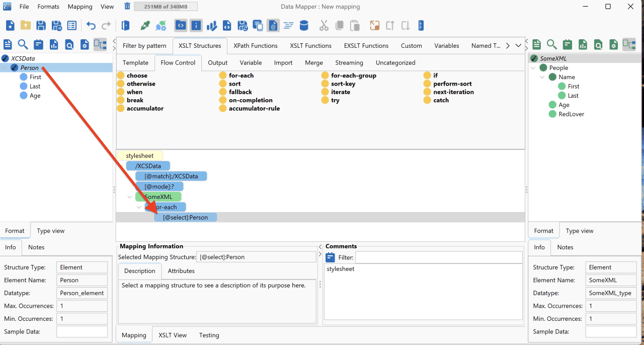Click the scissors cut icon
This screenshot has width=644, height=345.
[x=324, y=25]
